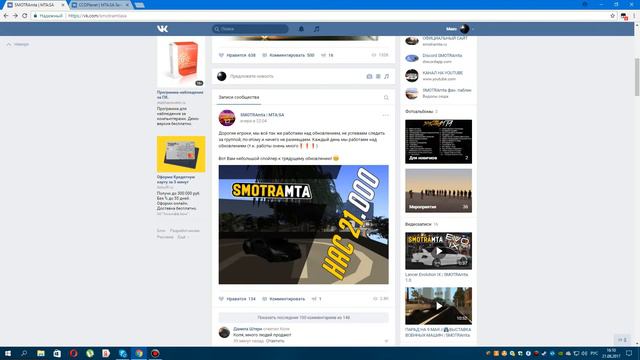Open the SMOTRAmta | MTA:SA author link
The width and height of the screenshot is (640, 360).
pyautogui.click(x=262, y=115)
